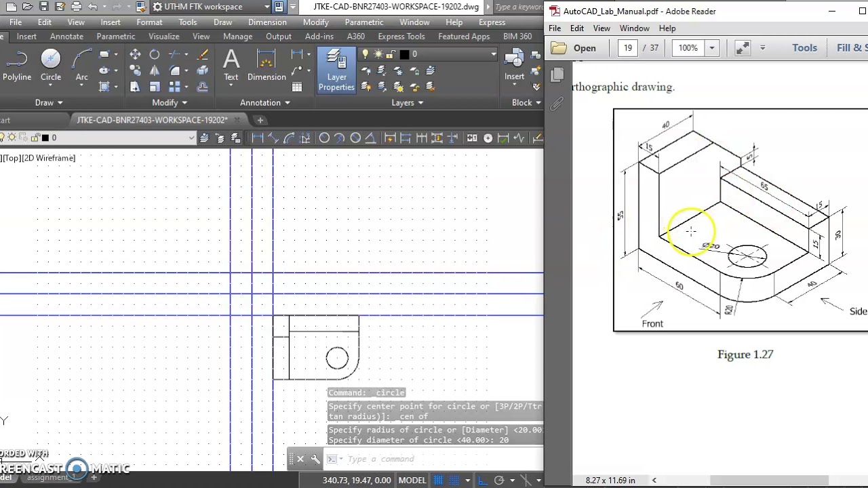Click the Diameter dimension icon in dimension toolbar
868x488 pixels.
pos(355,138)
